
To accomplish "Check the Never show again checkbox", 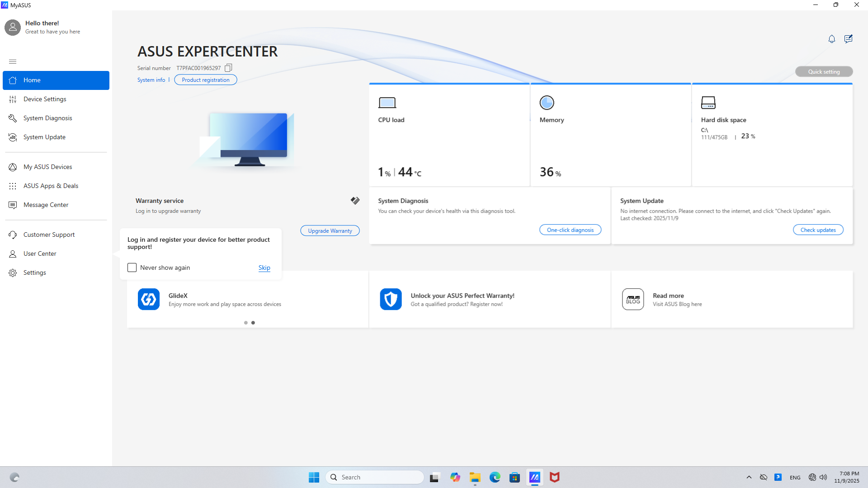I will (x=132, y=267).
